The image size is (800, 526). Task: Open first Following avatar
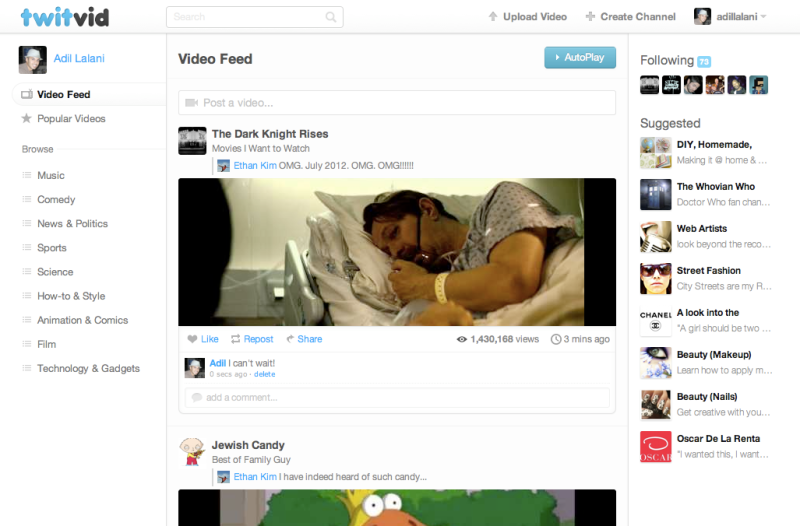click(x=649, y=85)
